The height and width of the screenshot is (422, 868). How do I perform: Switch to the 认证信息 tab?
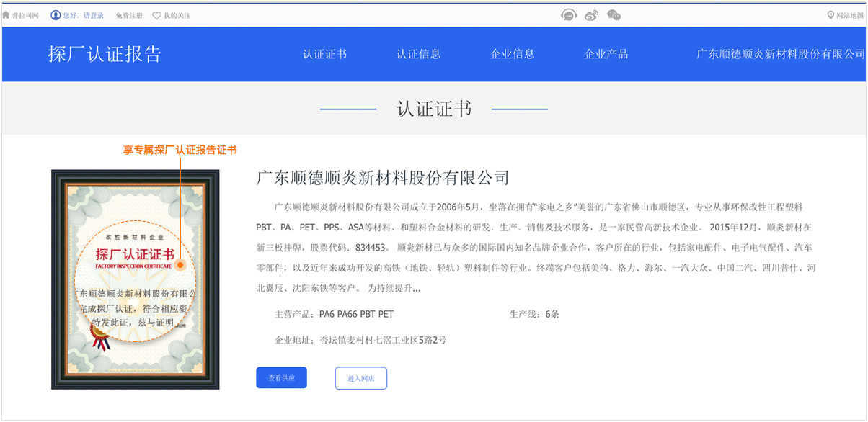418,54
